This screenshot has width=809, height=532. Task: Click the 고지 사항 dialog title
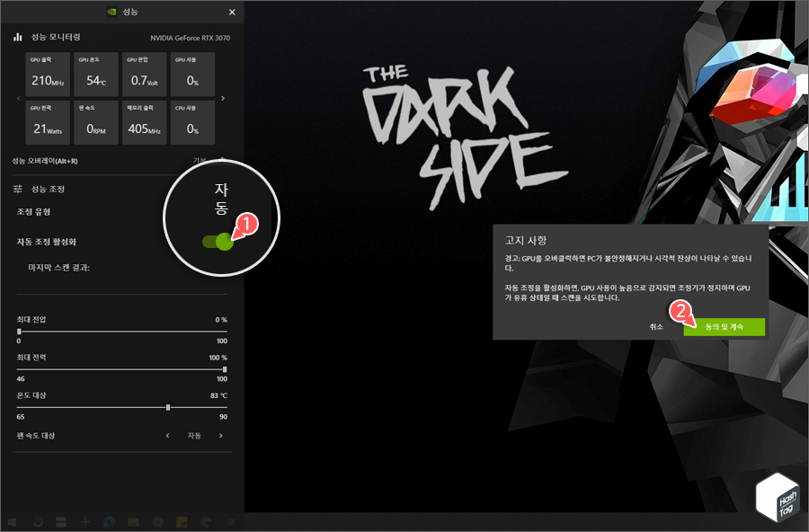pyautogui.click(x=525, y=241)
